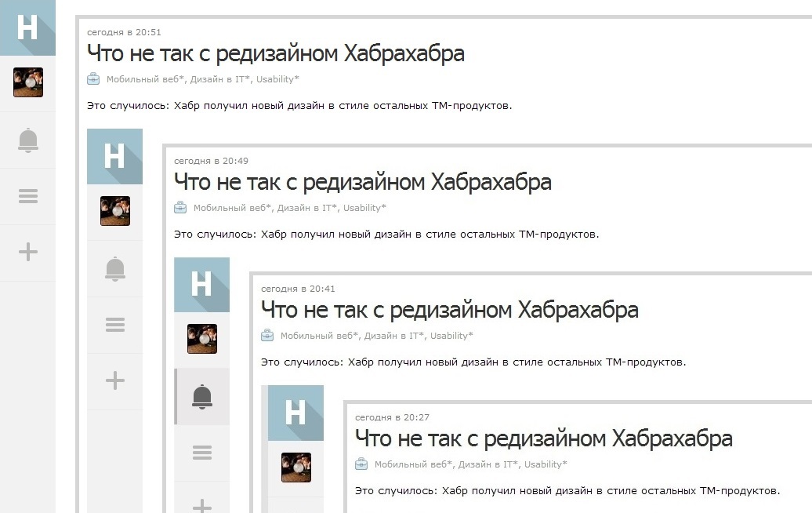Open 'Дизайн в IT*' hub in the 20:49 post
Screen dimensions: 812x513
pyautogui.click(x=307, y=208)
